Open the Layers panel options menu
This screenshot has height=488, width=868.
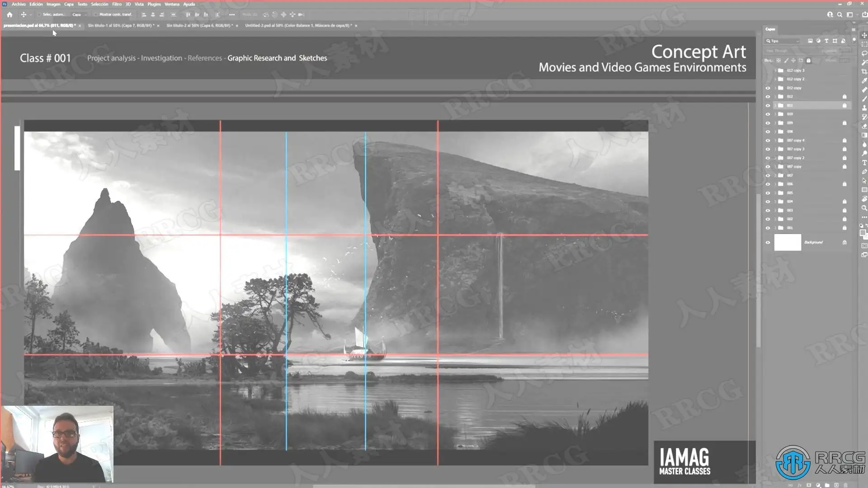click(x=854, y=29)
